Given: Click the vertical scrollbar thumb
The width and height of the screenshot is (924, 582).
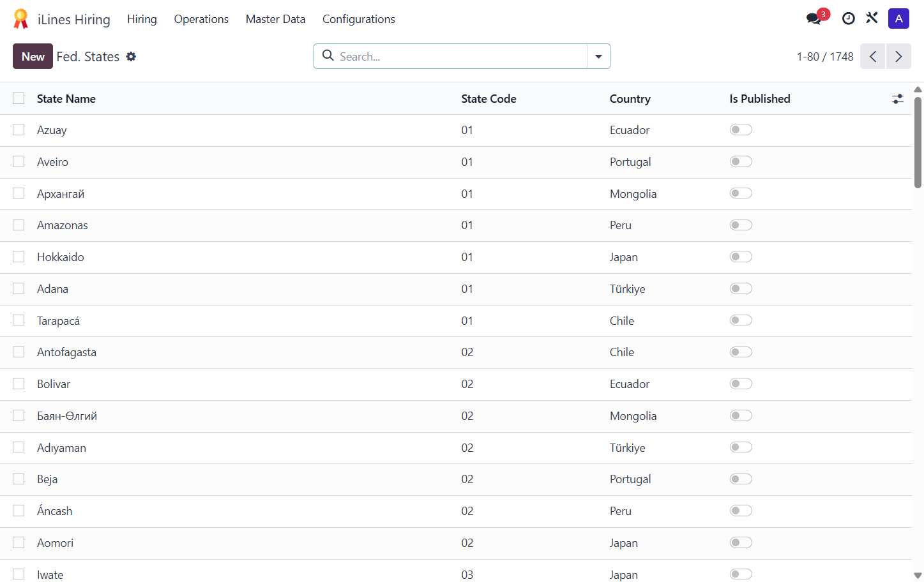Looking at the screenshot, I should (x=918, y=142).
